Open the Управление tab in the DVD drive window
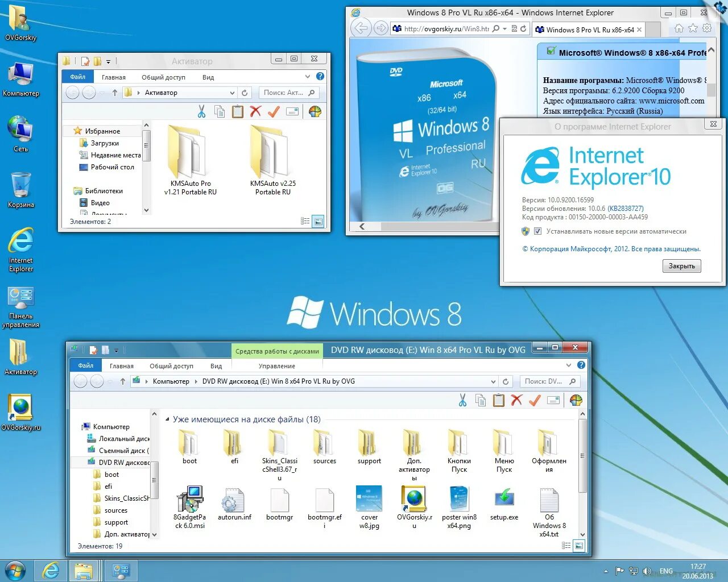The width and height of the screenshot is (728, 582). [277, 366]
